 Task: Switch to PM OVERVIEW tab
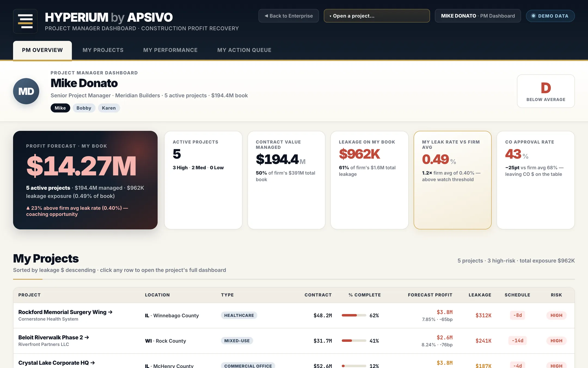(42, 50)
